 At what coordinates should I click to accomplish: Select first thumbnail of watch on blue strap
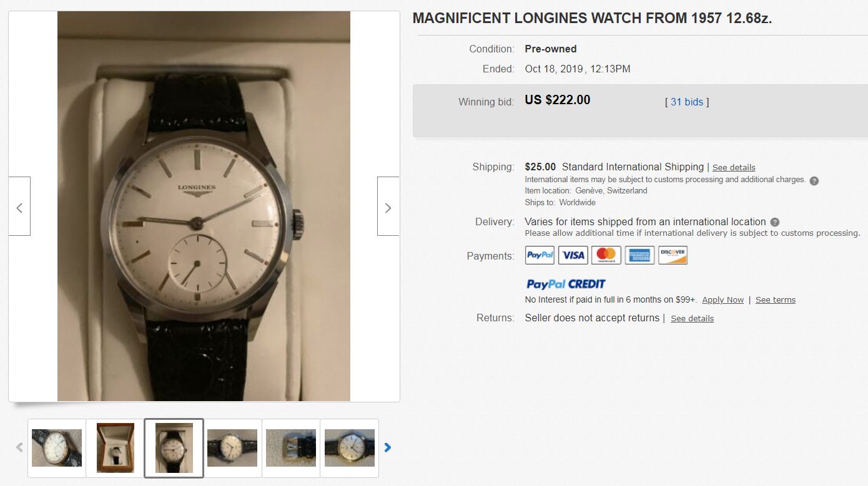coord(57,448)
